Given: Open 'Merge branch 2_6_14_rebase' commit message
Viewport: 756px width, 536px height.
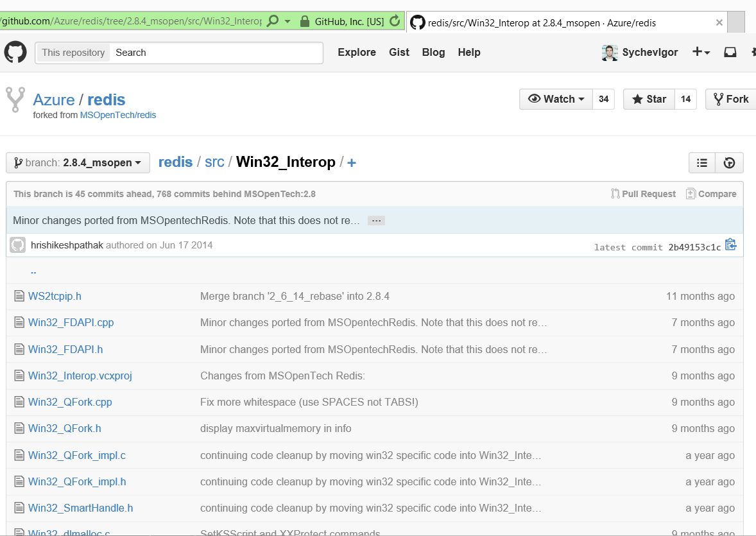Looking at the screenshot, I should 295,296.
